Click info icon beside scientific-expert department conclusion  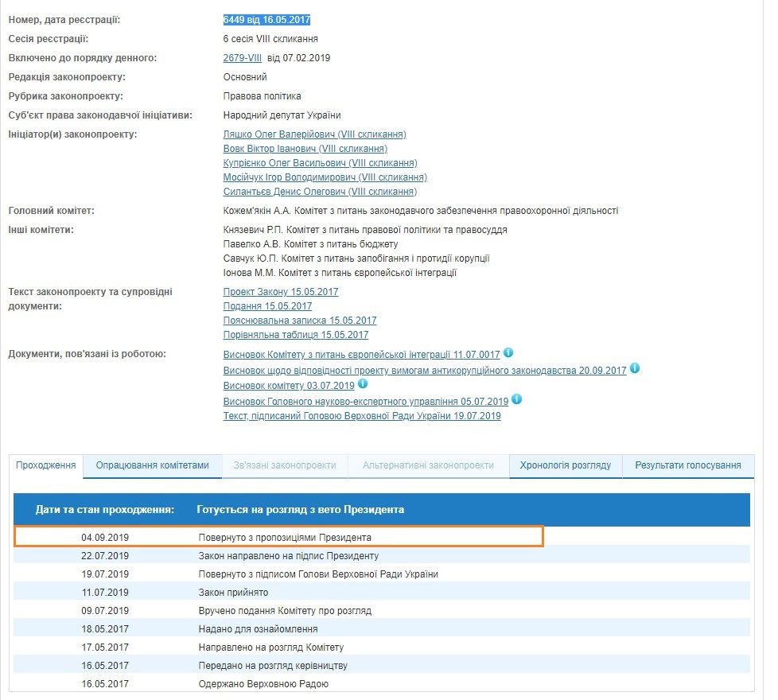516,399
